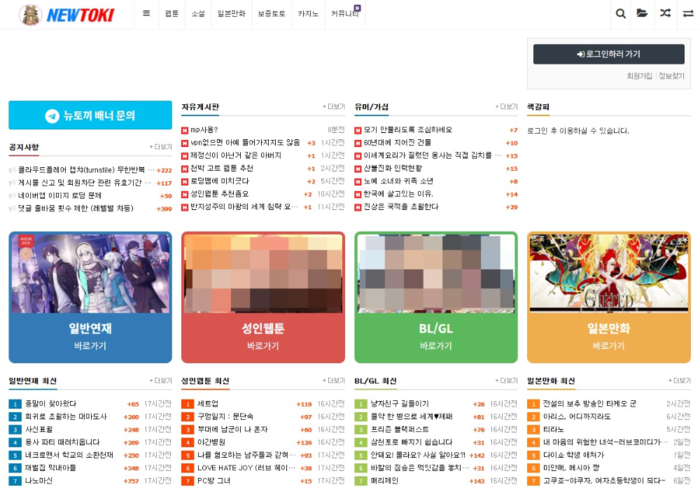
Task: Open series PC방 그녀
Action: 214,481
